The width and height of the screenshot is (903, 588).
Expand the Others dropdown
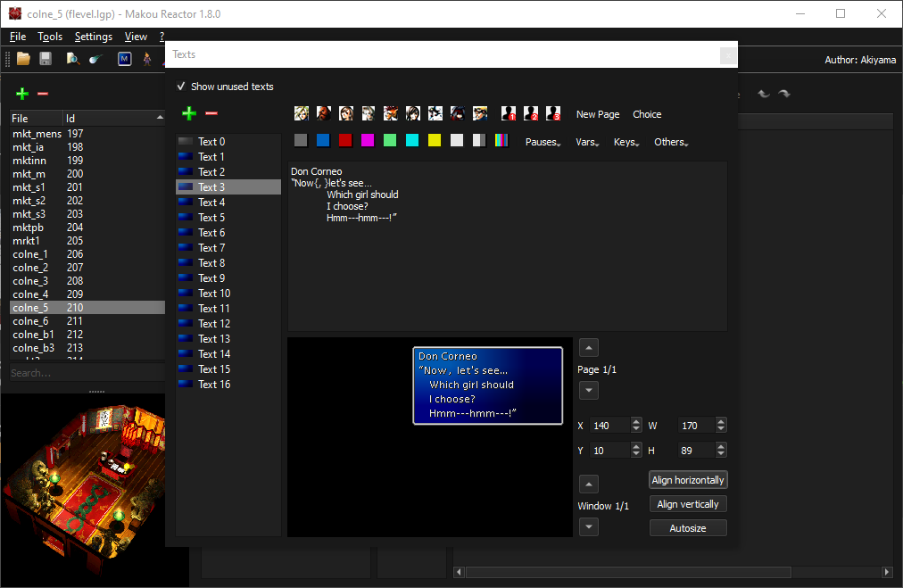[x=671, y=142]
